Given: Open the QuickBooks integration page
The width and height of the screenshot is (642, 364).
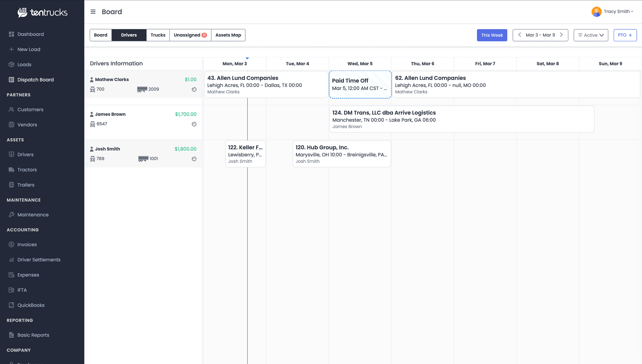Looking at the screenshot, I should (31, 305).
